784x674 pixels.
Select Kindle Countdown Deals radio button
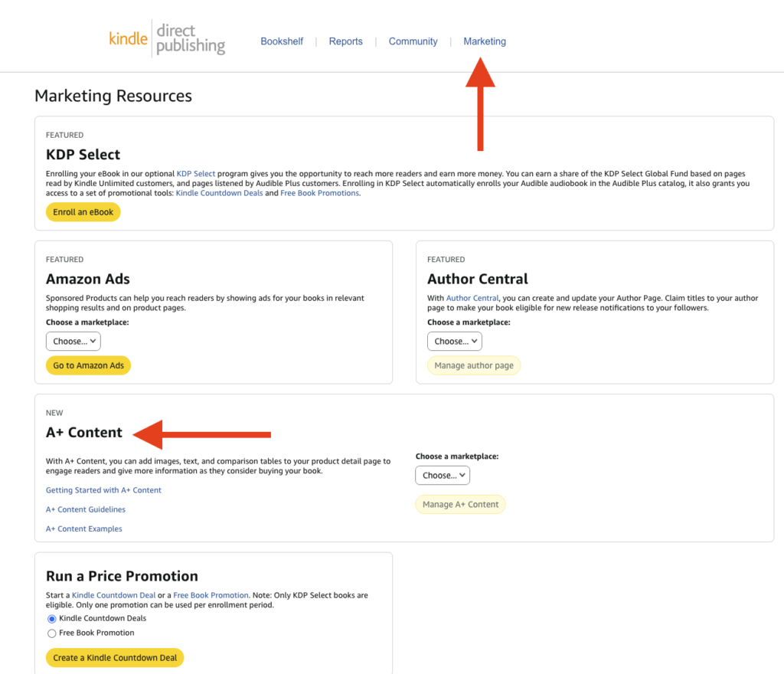coord(51,619)
